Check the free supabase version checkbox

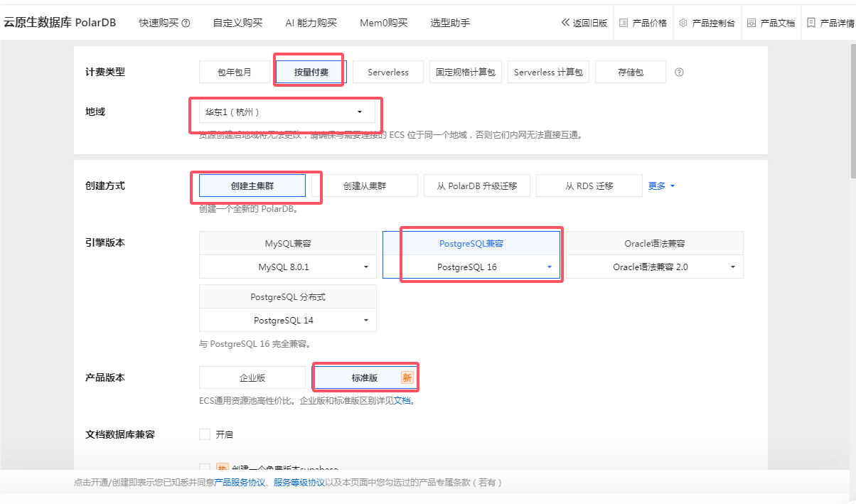[205, 468]
